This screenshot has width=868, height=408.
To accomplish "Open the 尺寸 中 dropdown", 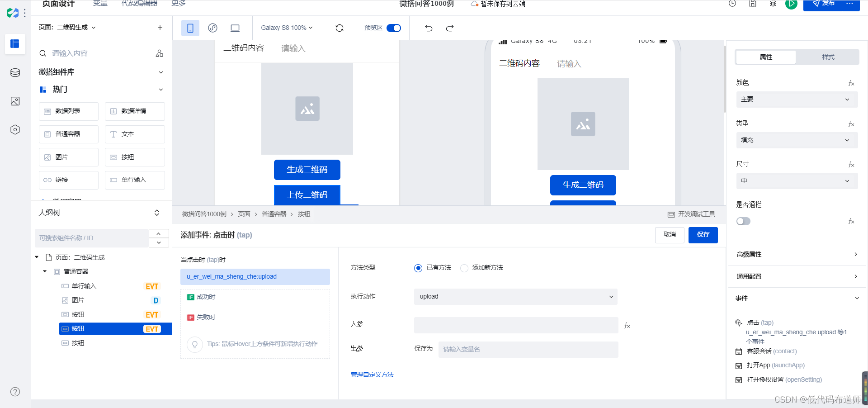I will 797,181.
